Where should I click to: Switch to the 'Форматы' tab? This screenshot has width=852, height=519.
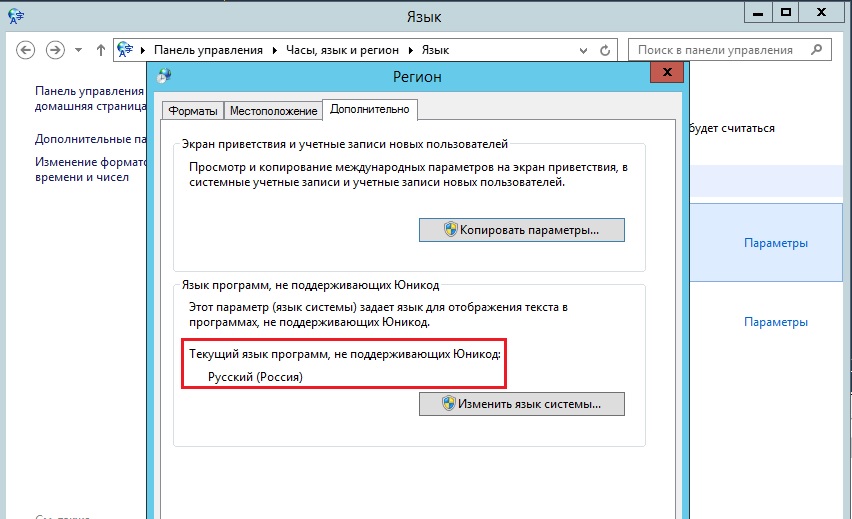pyautogui.click(x=192, y=111)
